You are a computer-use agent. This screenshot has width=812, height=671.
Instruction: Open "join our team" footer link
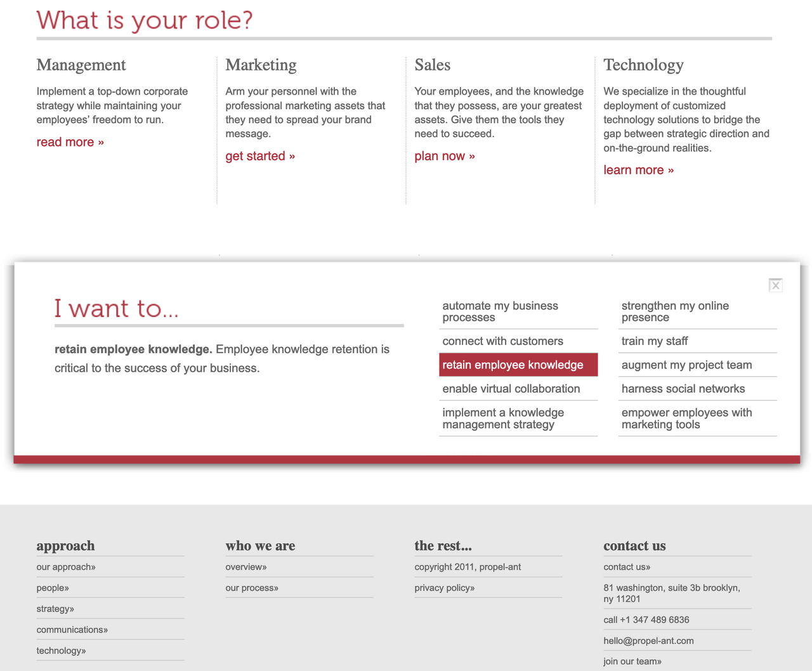632,661
